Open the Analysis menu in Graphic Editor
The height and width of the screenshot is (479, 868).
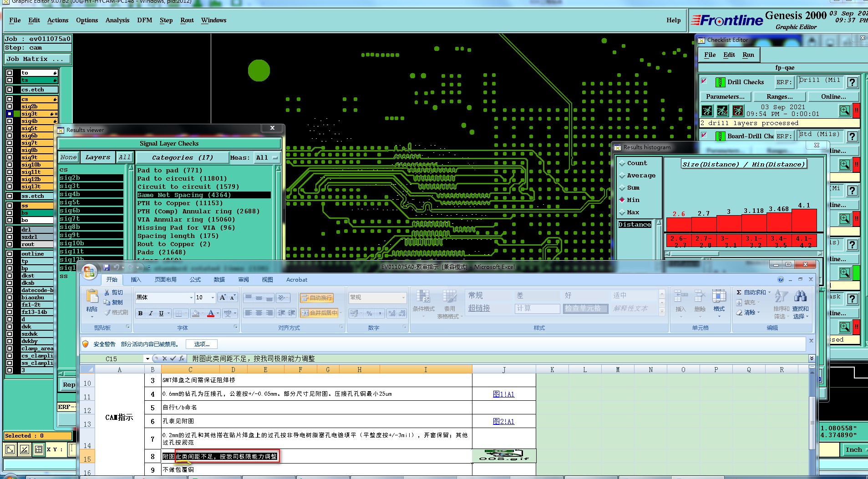[117, 20]
